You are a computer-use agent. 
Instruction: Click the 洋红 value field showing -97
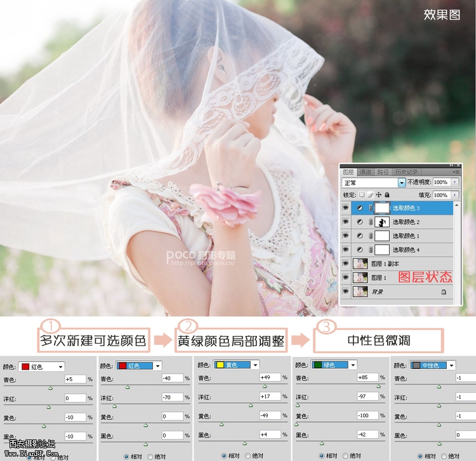pyautogui.click(x=367, y=397)
